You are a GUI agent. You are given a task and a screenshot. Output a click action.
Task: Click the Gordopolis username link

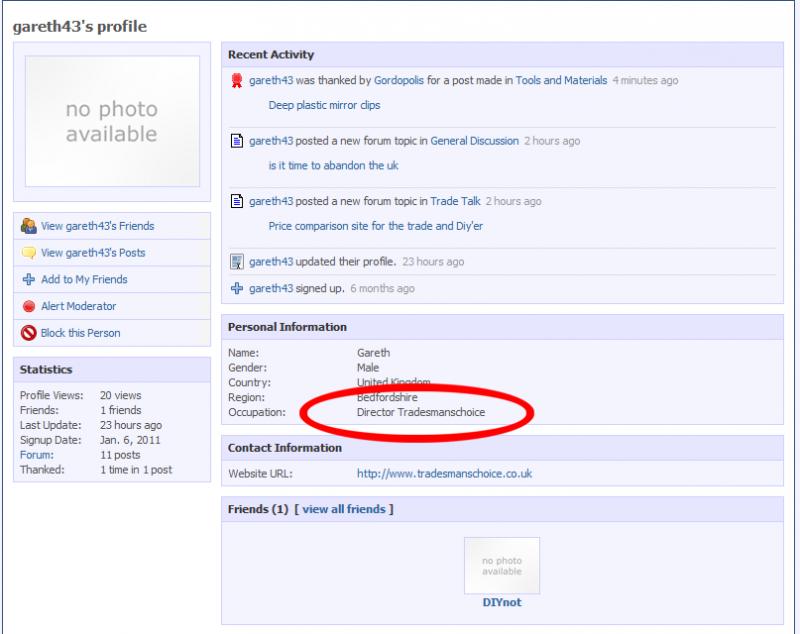[401, 81]
